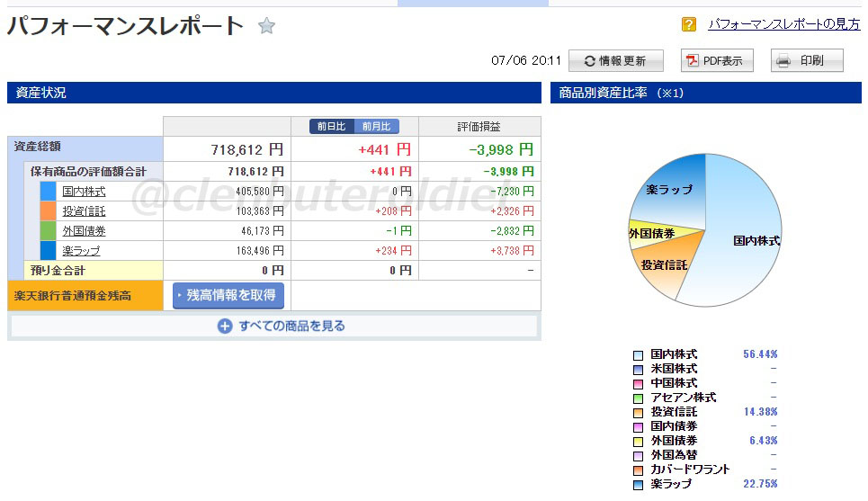
Task: Click the 印刷 print button
Action: [807, 60]
